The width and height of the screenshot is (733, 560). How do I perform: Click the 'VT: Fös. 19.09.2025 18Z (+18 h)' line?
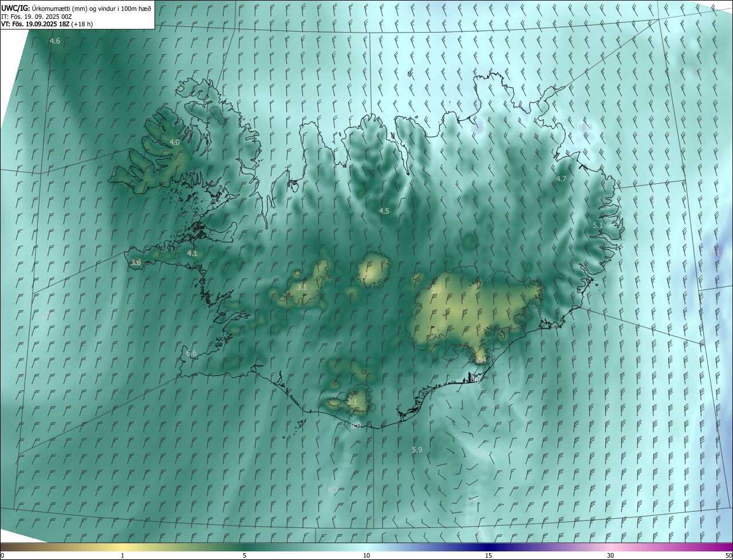coord(47,24)
